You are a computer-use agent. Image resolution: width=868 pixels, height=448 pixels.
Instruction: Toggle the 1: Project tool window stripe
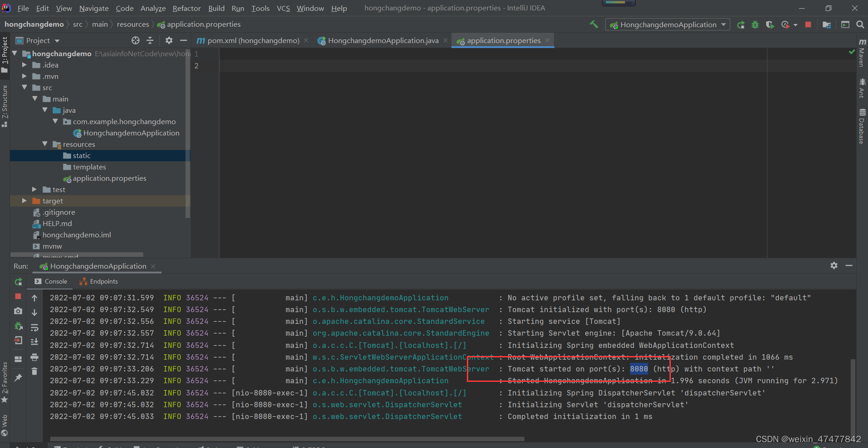coord(5,55)
